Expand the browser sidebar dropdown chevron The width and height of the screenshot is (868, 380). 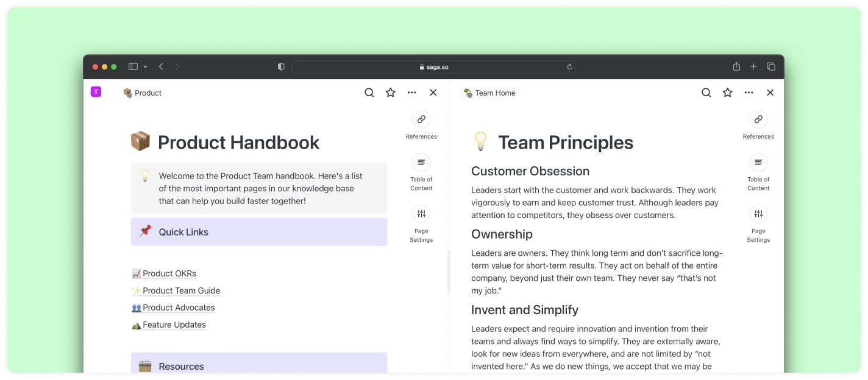146,67
